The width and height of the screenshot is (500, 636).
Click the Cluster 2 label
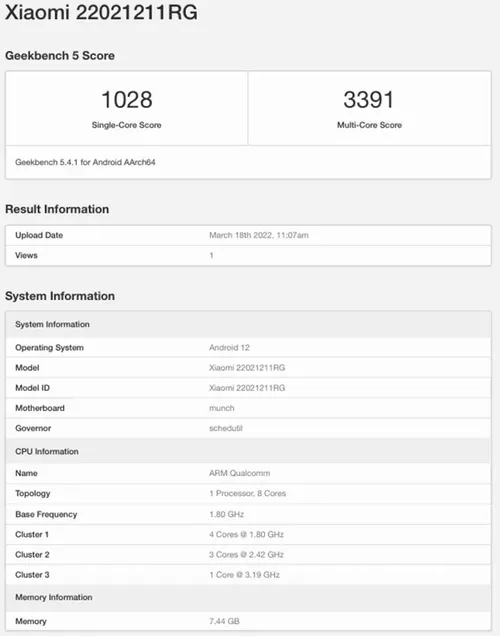[32, 555]
